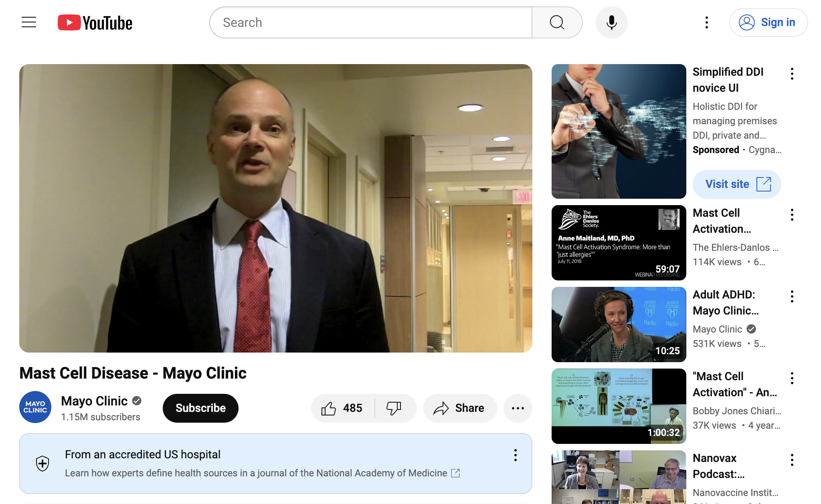821x504 pixels.
Task: Open "Mast Cell Activation" - An… title
Action: point(735,384)
